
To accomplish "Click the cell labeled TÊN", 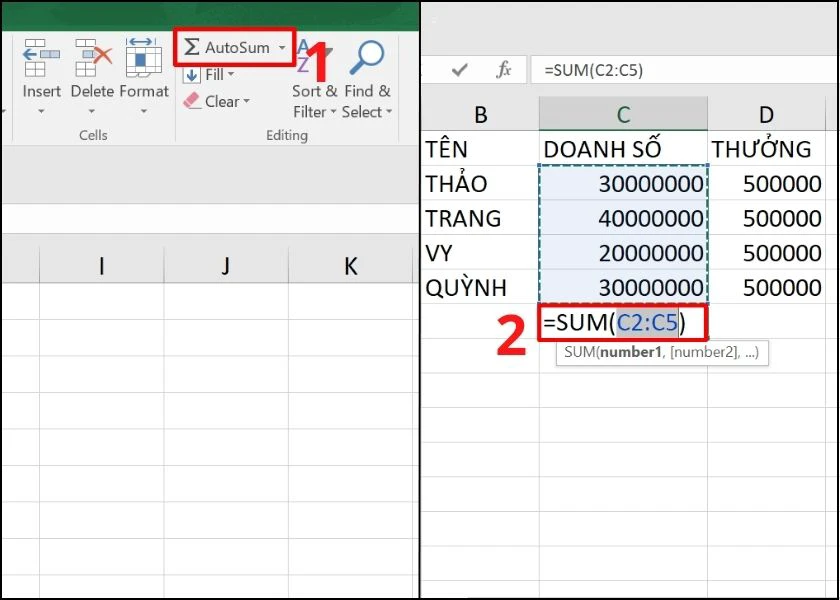I will 481,148.
